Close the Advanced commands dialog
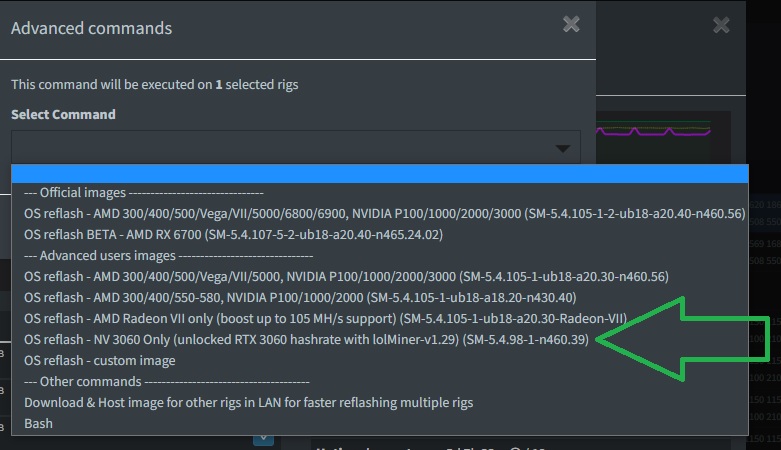 pyautogui.click(x=571, y=24)
